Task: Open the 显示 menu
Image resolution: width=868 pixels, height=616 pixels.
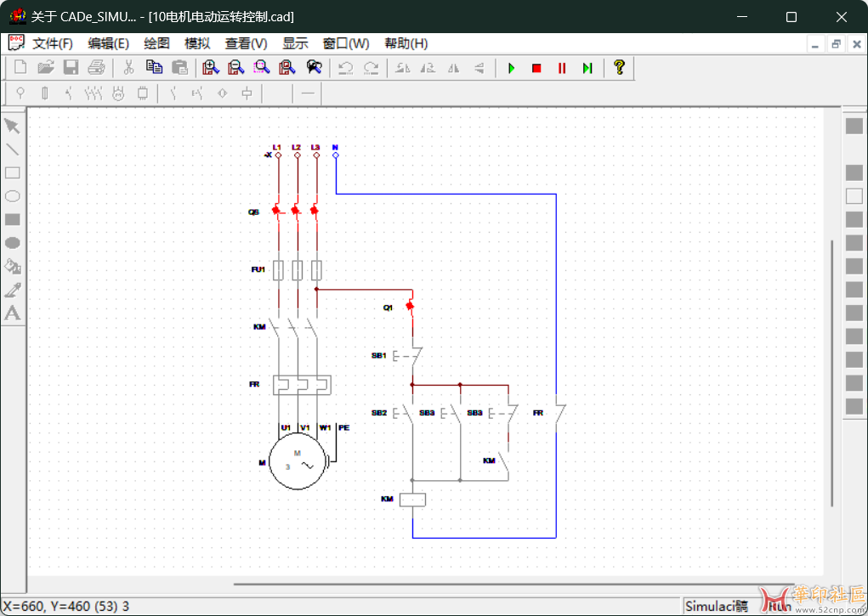Action: click(x=295, y=43)
